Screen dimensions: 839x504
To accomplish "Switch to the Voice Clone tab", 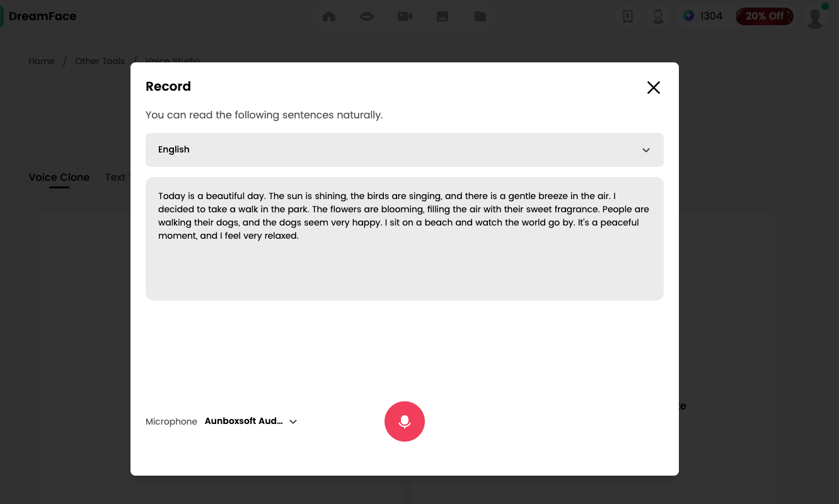I will click(59, 178).
